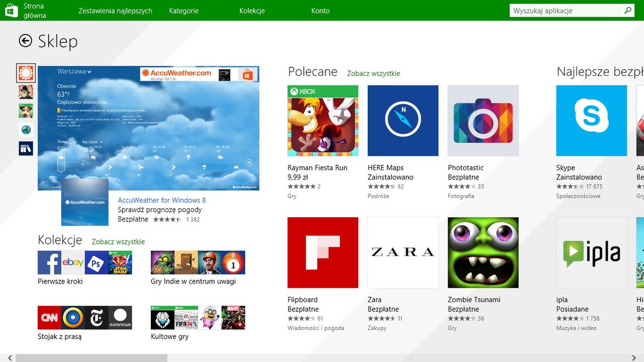
Task: Open the Zombie Tsunami app tile
Action: [x=483, y=252]
